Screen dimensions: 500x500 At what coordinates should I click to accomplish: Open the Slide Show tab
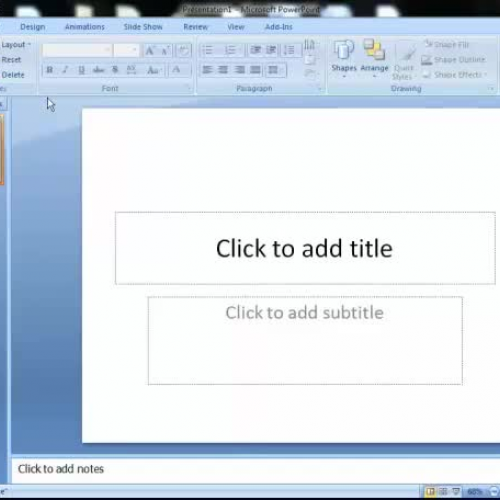coord(143,27)
